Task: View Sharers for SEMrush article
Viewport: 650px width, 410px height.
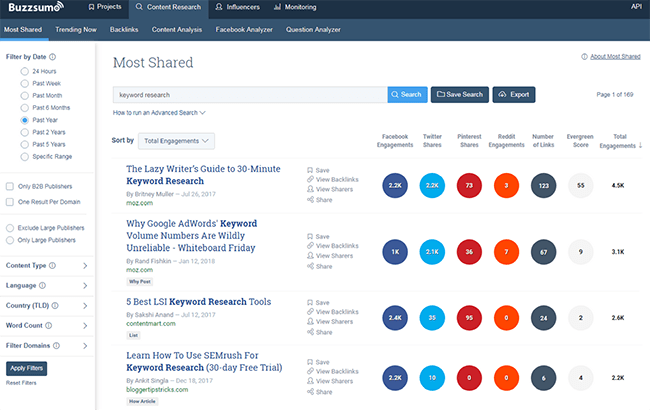Action: [330, 381]
